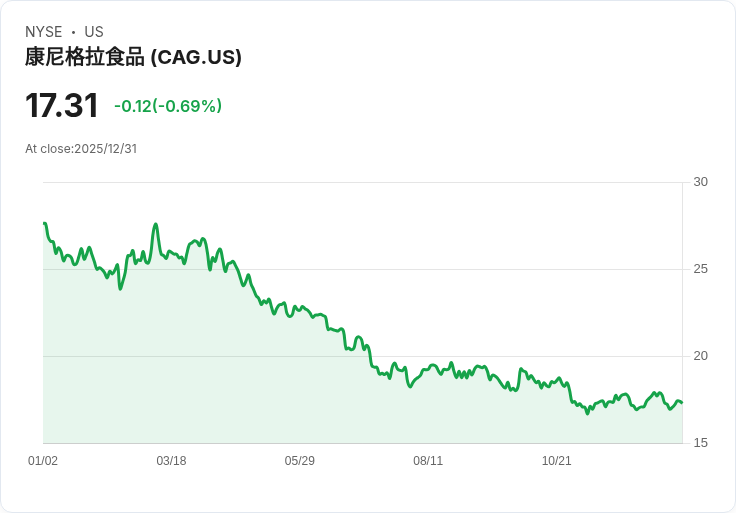This screenshot has height=513, width=736.
Task: Select the 08/11 date on the time axis
Action: pos(428,461)
